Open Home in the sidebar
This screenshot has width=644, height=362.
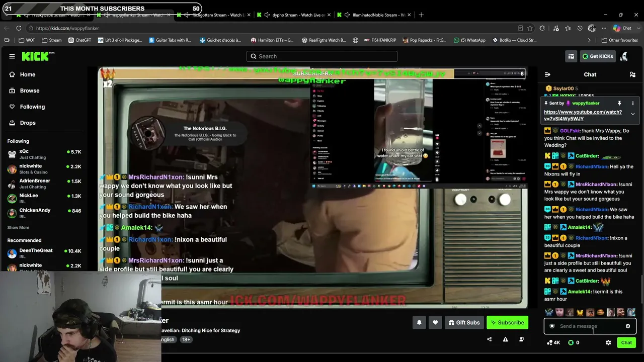(28, 74)
